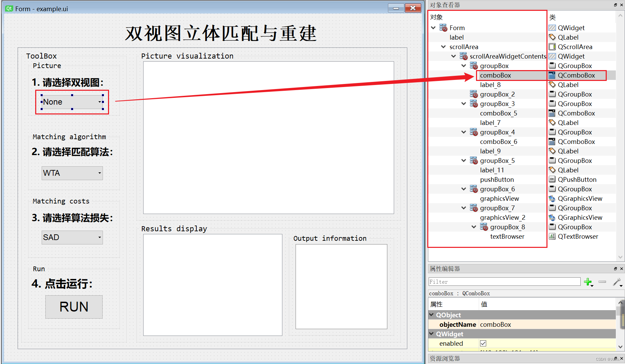This screenshot has height=364, width=625.
Task: Click the QWidget icon in Form row
Action: tap(552, 28)
